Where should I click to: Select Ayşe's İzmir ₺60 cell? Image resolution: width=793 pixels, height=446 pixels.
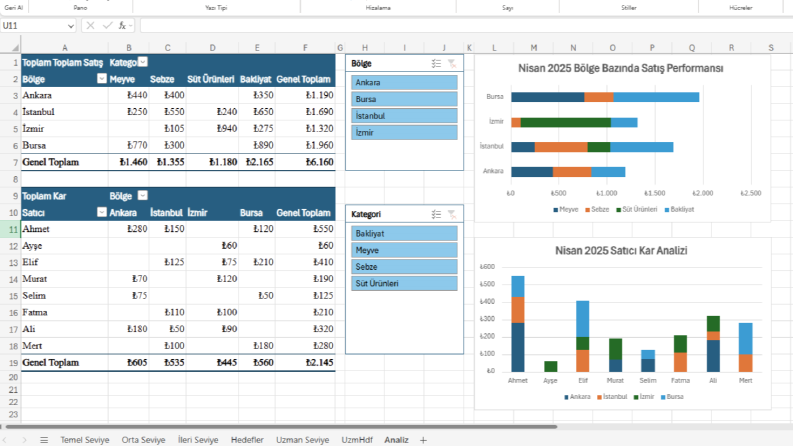tap(212, 246)
